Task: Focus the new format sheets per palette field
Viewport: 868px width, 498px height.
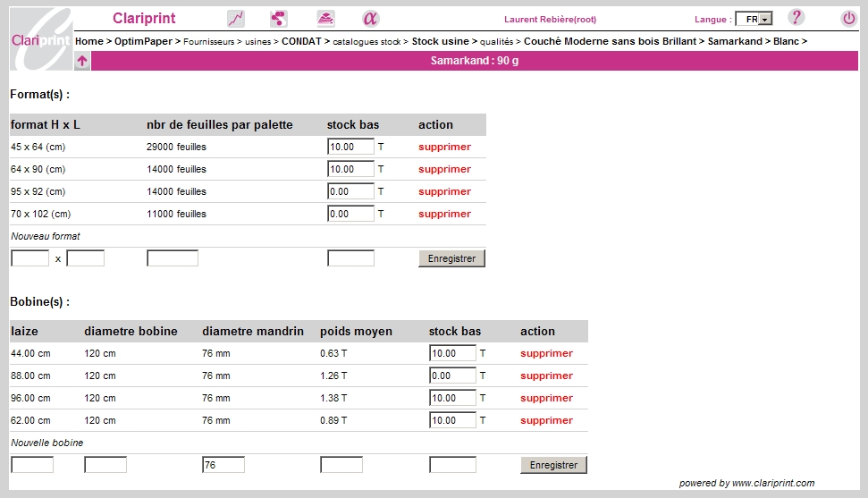Action: pyautogui.click(x=173, y=258)
